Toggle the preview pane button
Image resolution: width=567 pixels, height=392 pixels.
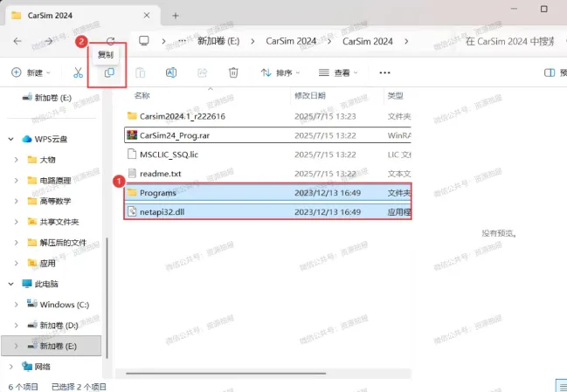(x=550, y=72)
